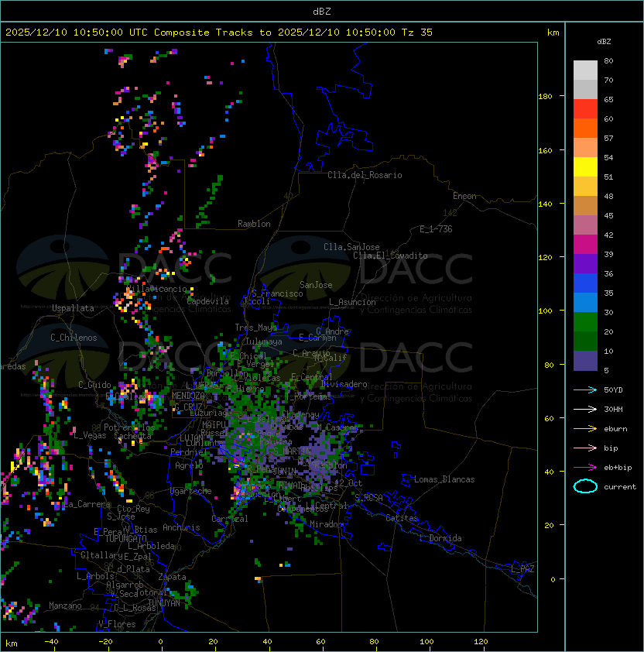Select the slate purple swatch above 5 dBZ
This screenshot has width=644, height=652.
tap(585, 361)
